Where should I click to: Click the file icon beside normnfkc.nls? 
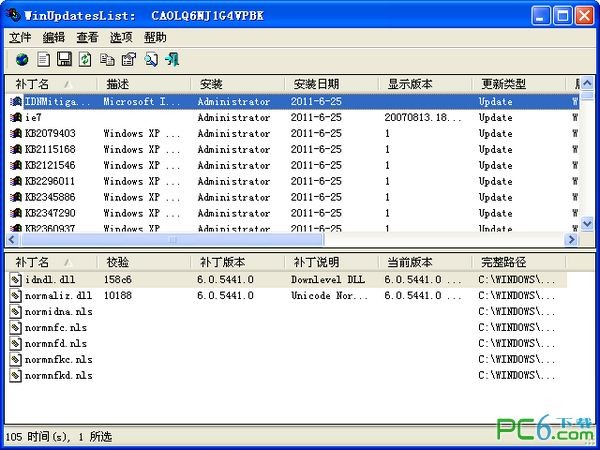[x=15, y=360]
